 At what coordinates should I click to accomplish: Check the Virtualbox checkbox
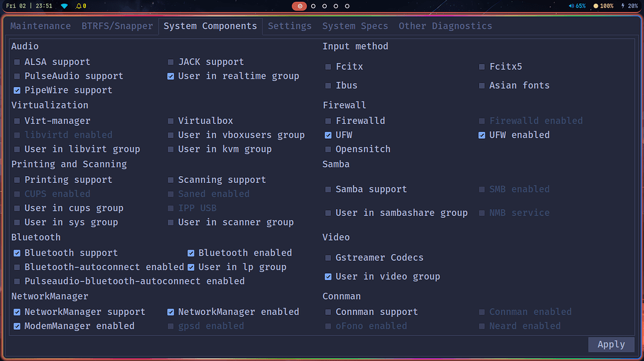(171, 121)
